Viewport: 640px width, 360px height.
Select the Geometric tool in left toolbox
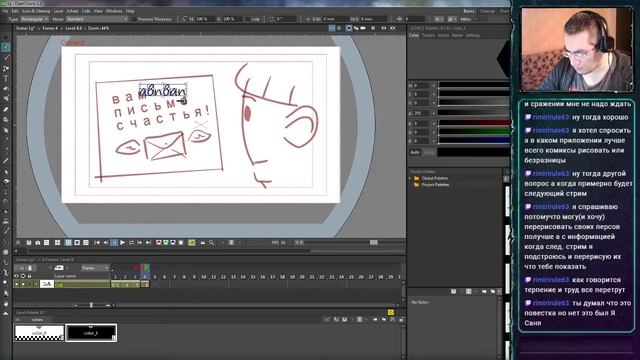[x=6, y=68]
